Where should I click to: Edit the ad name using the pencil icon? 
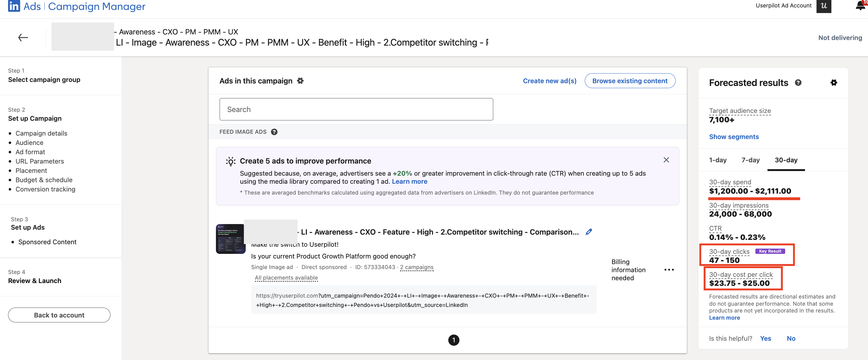[589, 232]
